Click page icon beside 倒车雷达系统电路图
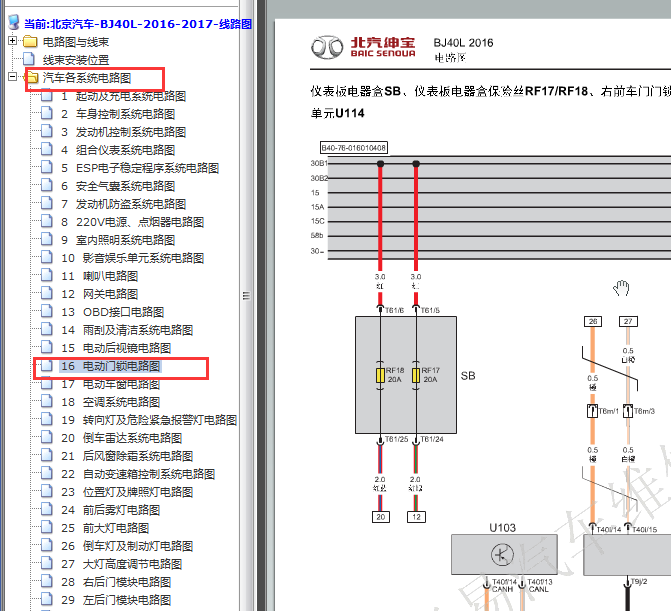 [47, 436]
